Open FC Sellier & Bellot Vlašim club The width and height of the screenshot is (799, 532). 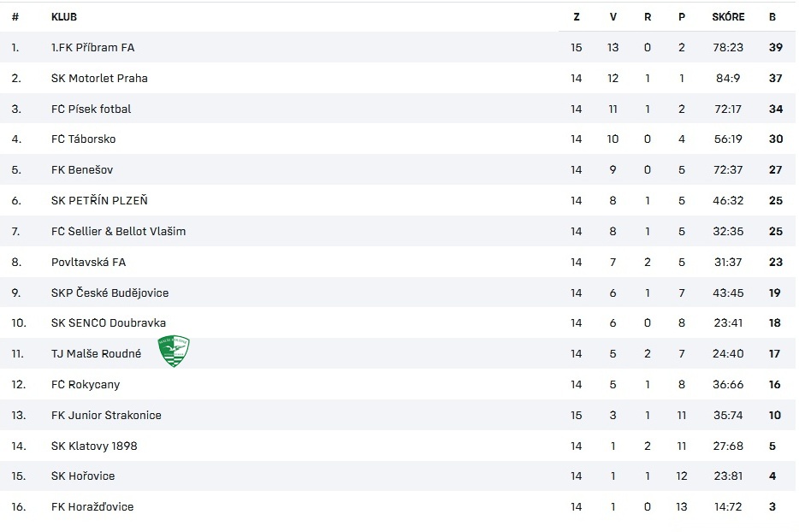click(118, 231)
